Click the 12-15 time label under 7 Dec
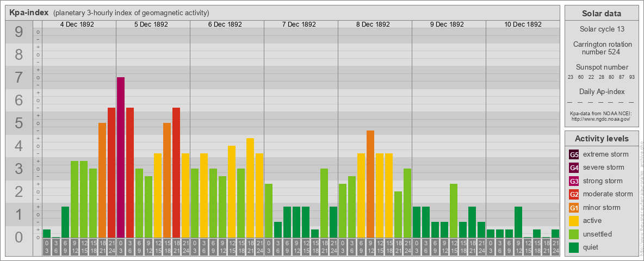 point(306,247)
